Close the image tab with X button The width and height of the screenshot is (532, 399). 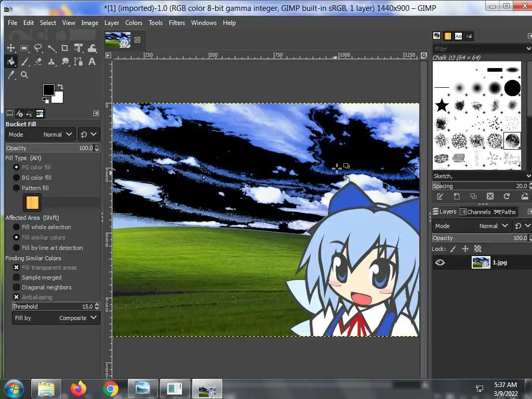click(x=137, y=39)
